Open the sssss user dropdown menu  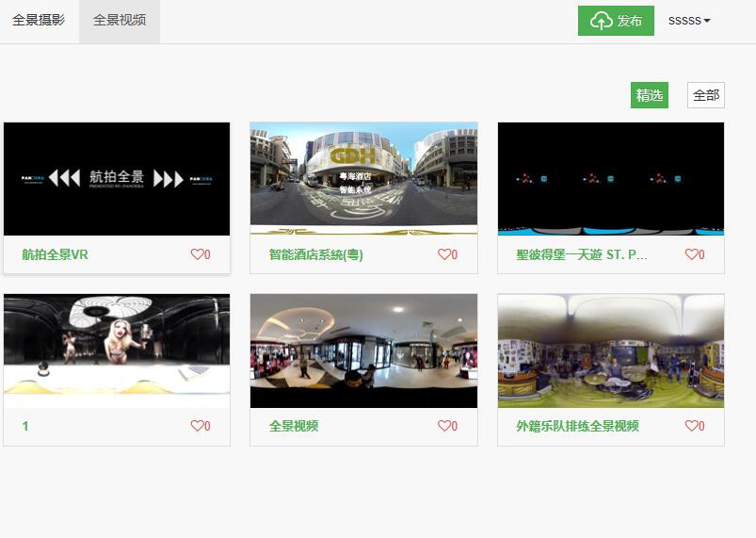click(x=689, y=21)
